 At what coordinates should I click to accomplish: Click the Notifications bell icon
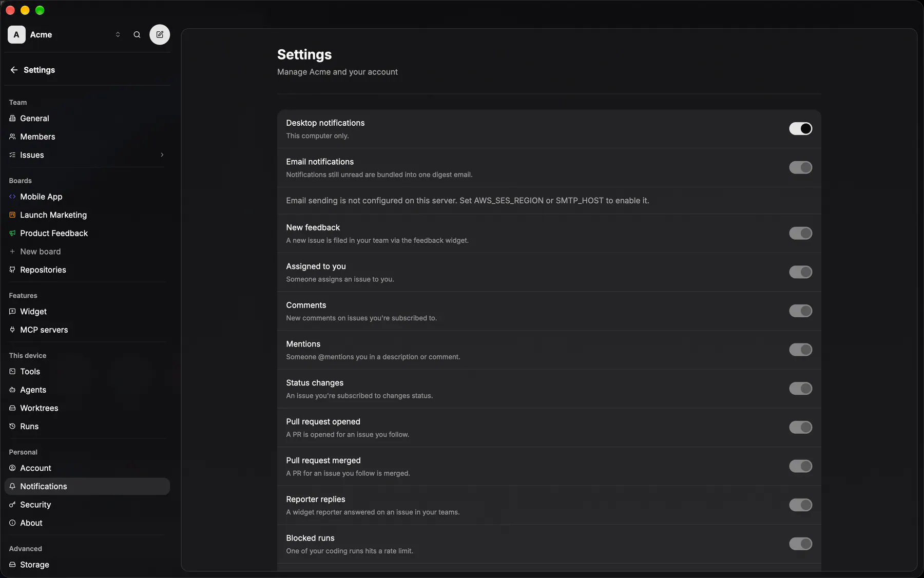tap(12, 486)
